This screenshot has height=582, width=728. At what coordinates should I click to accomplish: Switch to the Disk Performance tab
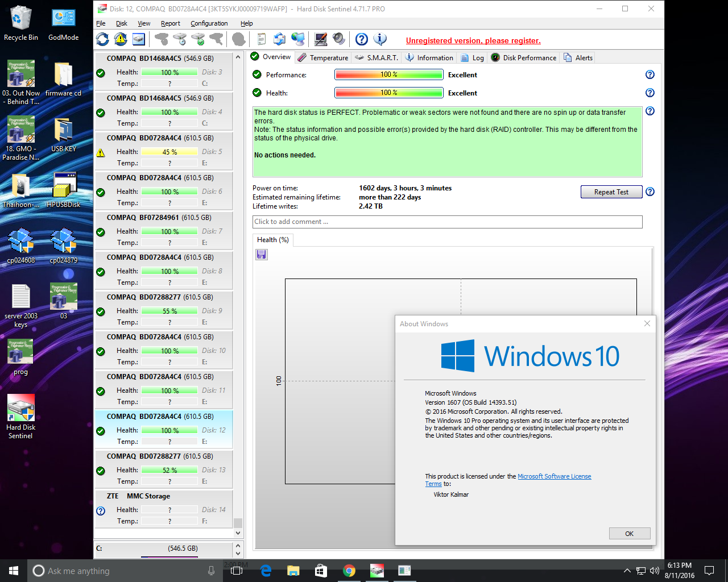coord(524,57)
